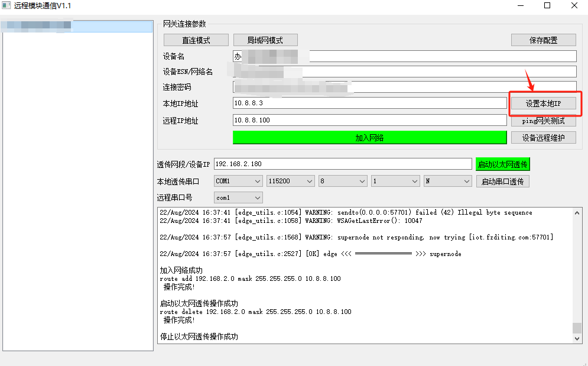The width and height of the screenshot is (588, 366).
Task: Click the green 加入网络 button
Action: pyautogui.click(x=369, y=138)
